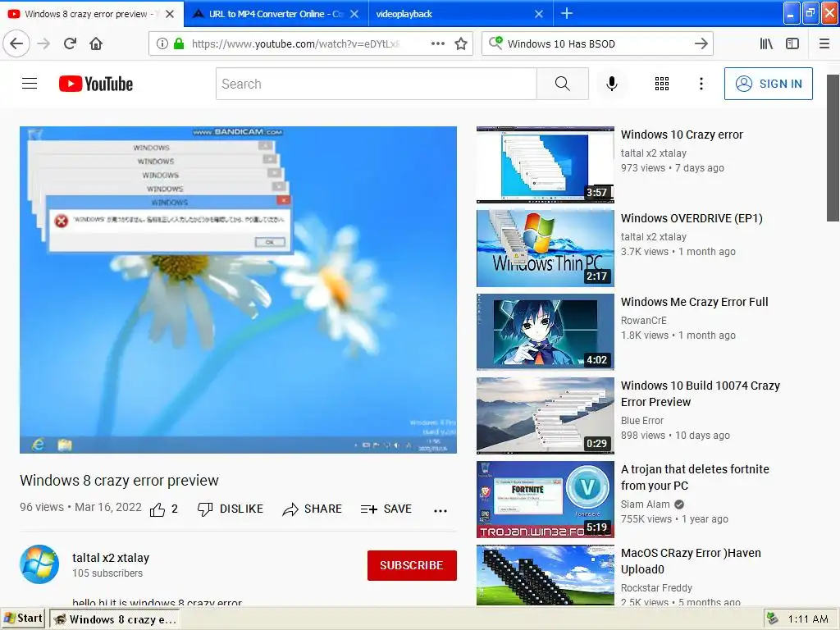840x630 pixels.
Task: Go back to the previous page
Action: pos(16,43)
